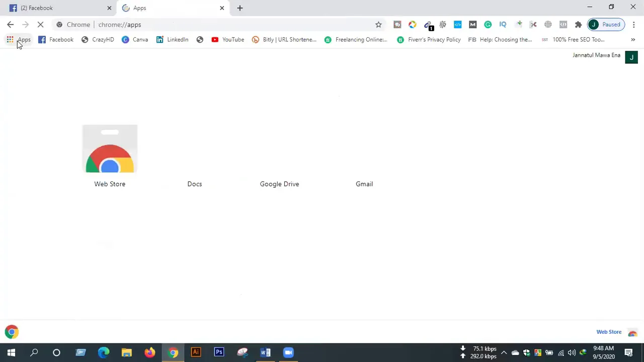Click the globe extension icon in toolbar
This screenshot has height=362, width=644.
coord(548,25)
